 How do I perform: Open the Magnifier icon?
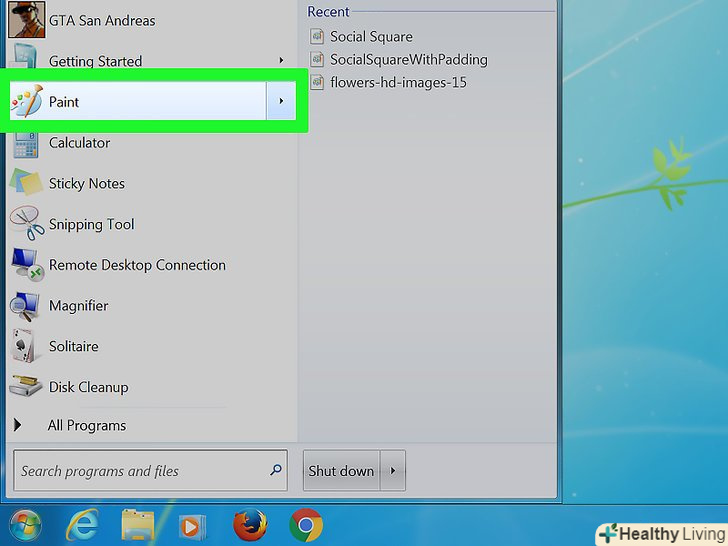pos(25,306)
